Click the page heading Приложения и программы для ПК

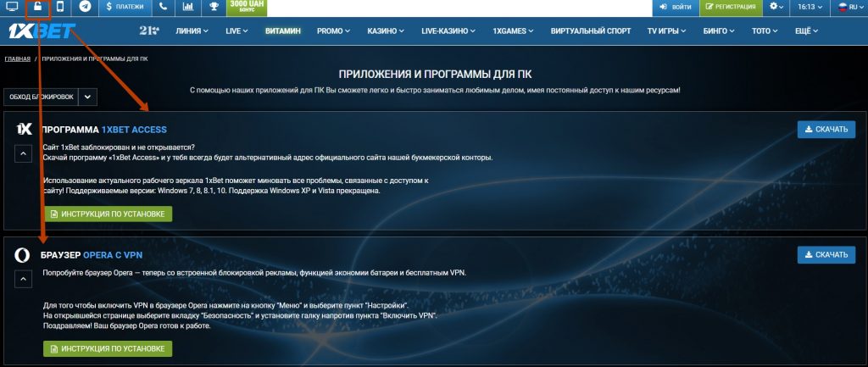[435, 75]
